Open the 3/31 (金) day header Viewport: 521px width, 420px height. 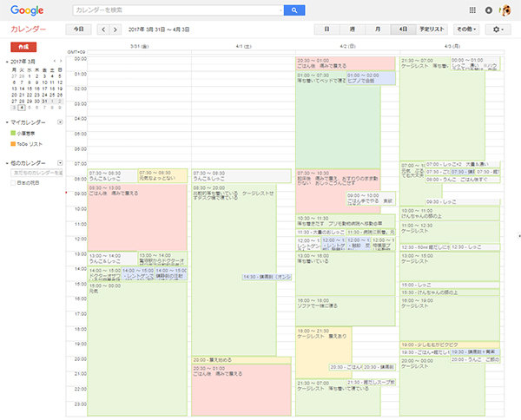point(139,47)
